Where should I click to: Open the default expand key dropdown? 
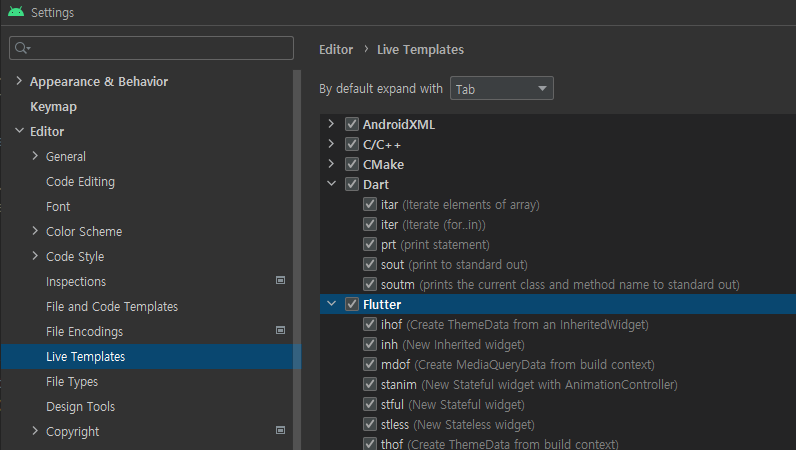[502, 88]
